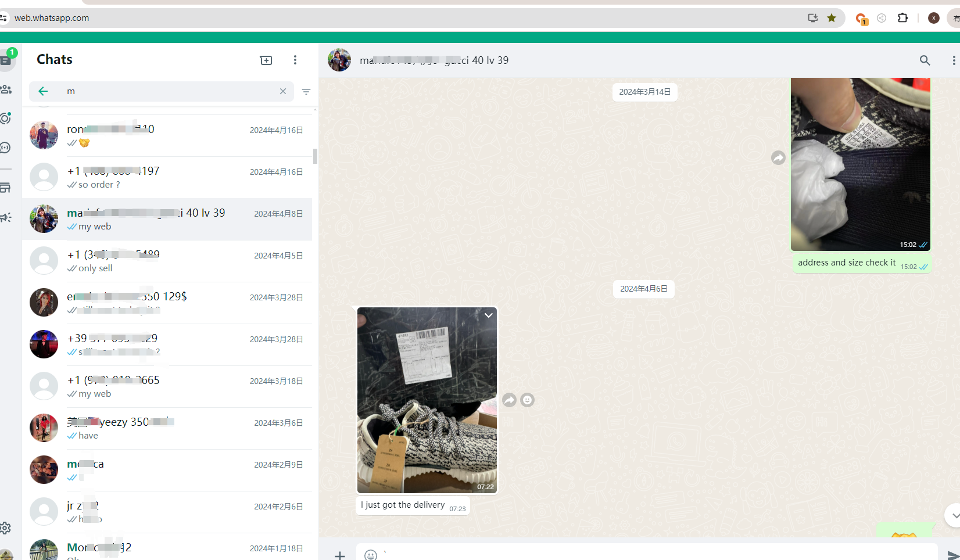The width and height of the screenshot is (960, 560).
Task: React to the delivery photo with emoji
Action: point(527,400)
